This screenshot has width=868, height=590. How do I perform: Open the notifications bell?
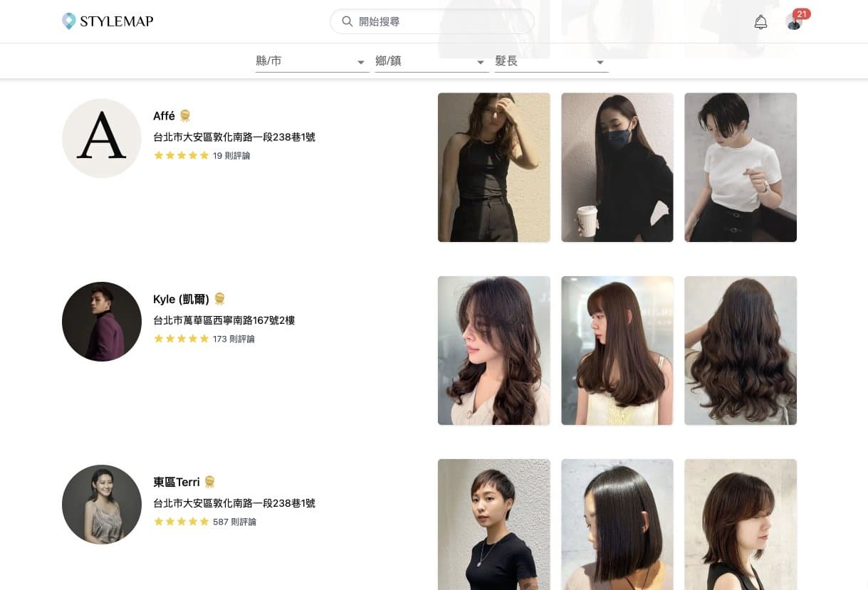tap(760, 22)
